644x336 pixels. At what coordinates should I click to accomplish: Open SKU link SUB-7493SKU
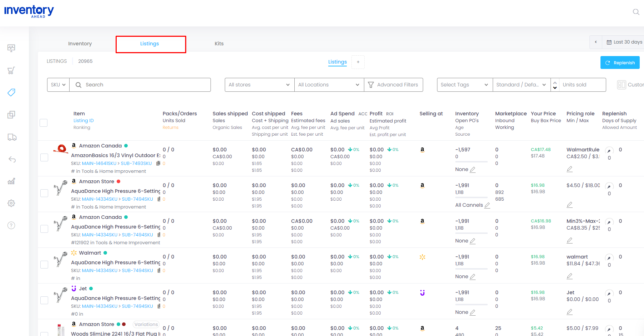pos(136,164)
